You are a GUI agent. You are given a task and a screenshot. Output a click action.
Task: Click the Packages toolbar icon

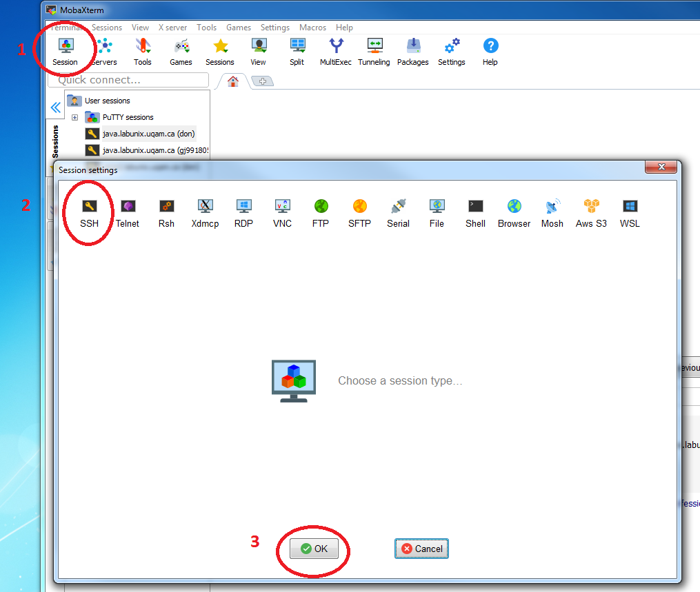(x=413, y=52)
